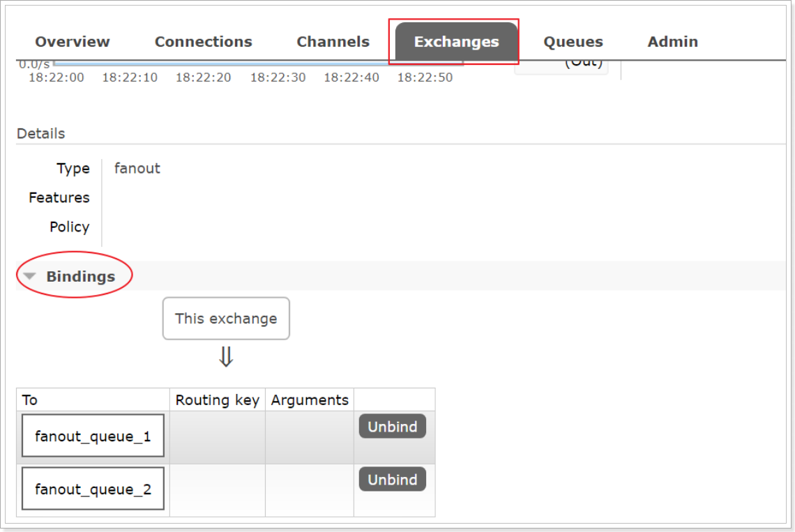Open the Overview tab
Viewport: 795px width, 532px height.
click(x=73, y=42)
